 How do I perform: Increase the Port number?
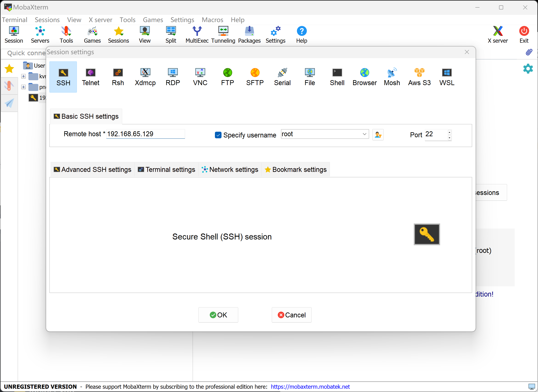tap(449, 132)
